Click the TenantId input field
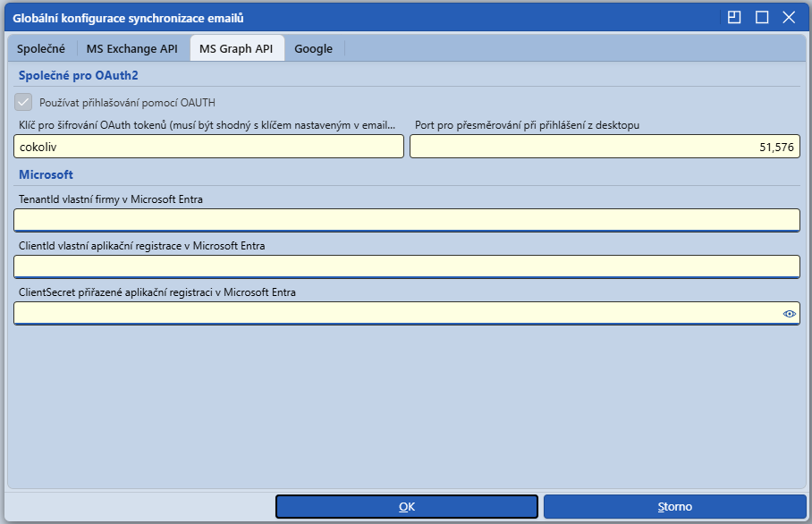Image resolution: width=812 pixels, height=524 pixels. click(x=407, y=221)
